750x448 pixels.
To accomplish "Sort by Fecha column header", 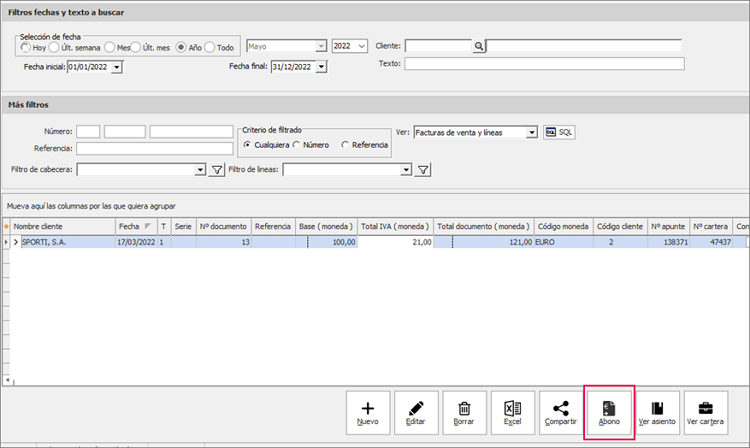I will click(136, 227).
